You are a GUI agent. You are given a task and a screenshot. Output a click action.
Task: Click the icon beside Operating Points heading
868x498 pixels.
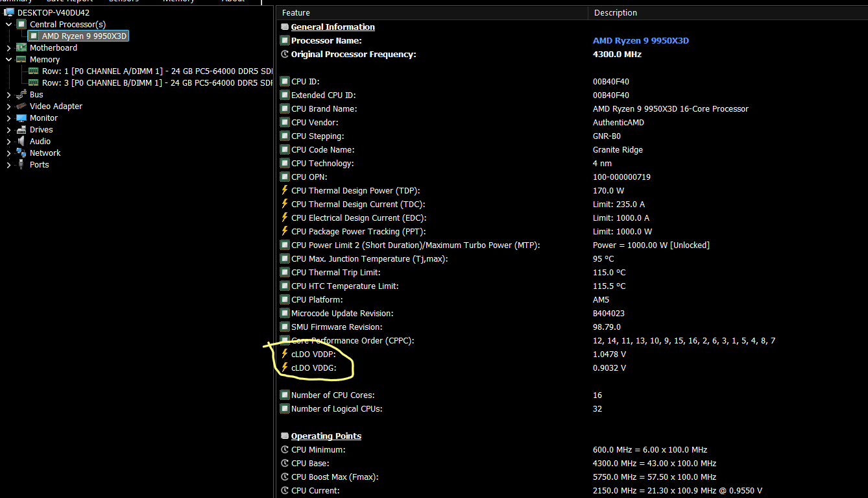tap(284, 436)
